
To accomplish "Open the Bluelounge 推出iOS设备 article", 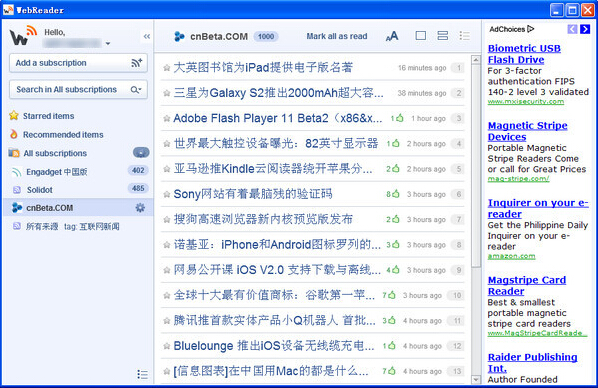I will pos(274,346).
